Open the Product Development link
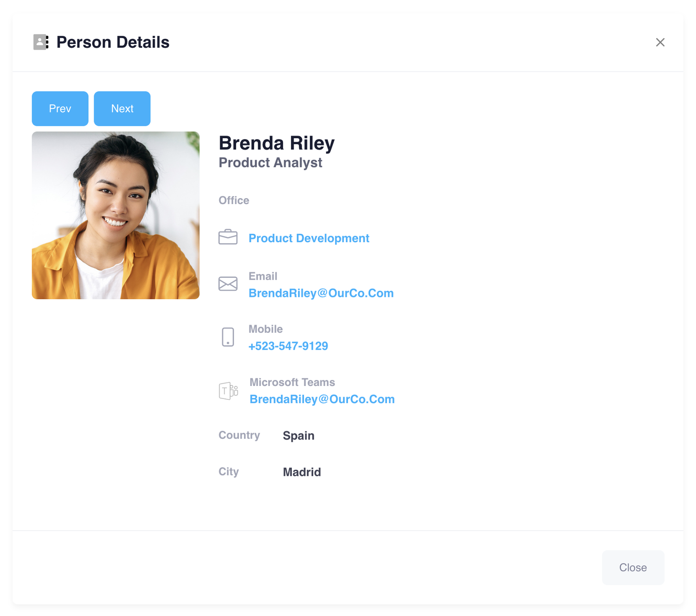This screenshot has height=616, width=696. click(309, 238)
